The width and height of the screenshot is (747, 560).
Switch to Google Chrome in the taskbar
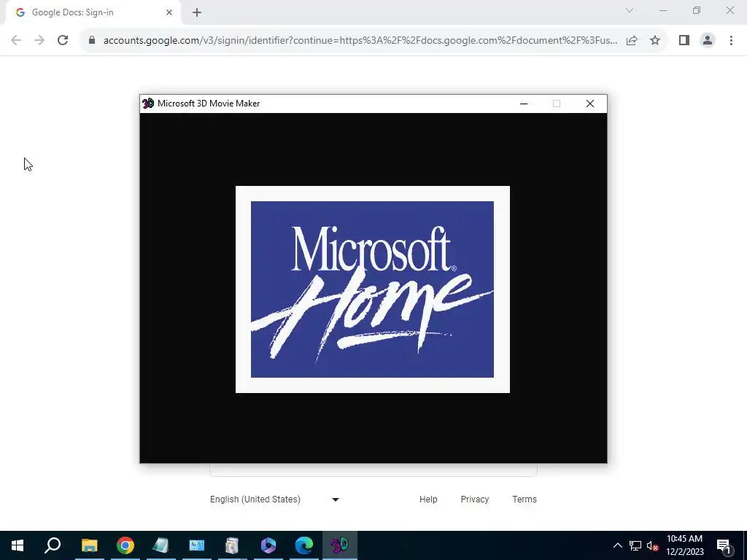point(125,545)
